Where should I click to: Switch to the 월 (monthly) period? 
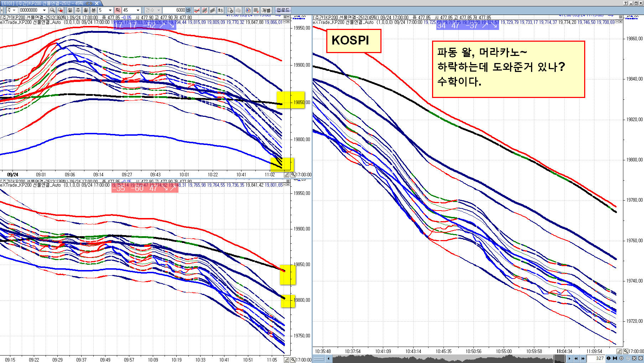86,10
